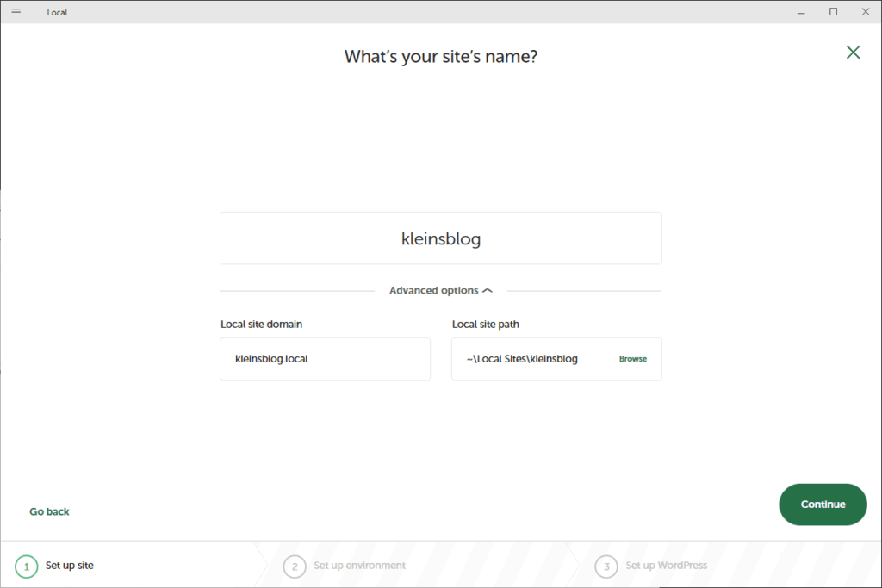Click the Advanced options label text
882x588 pixels.
coord(433,291)
